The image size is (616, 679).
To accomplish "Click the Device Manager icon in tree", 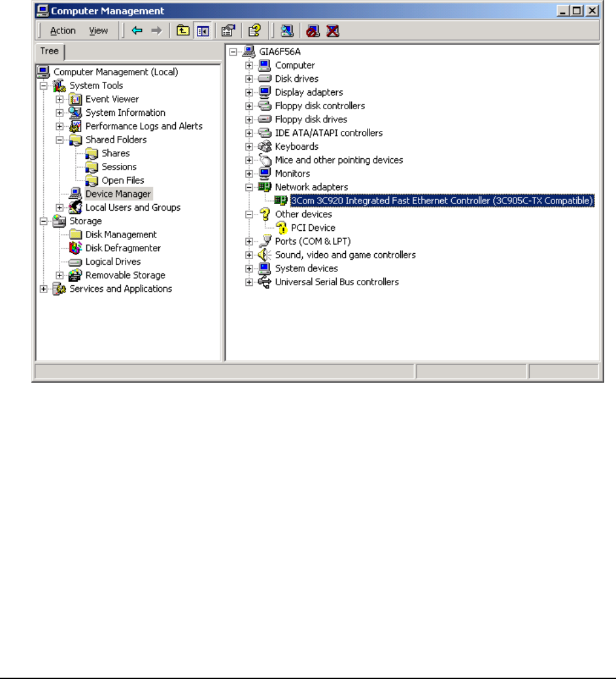I will [x=75, y=194].
